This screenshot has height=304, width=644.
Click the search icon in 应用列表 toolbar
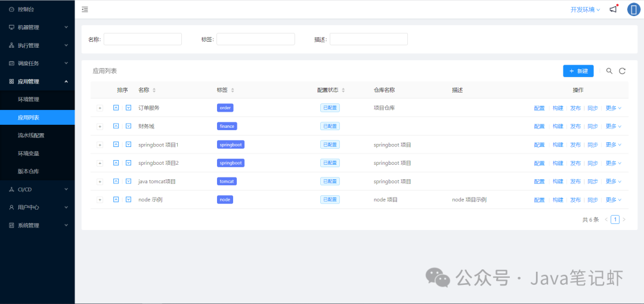click(609, 70)
